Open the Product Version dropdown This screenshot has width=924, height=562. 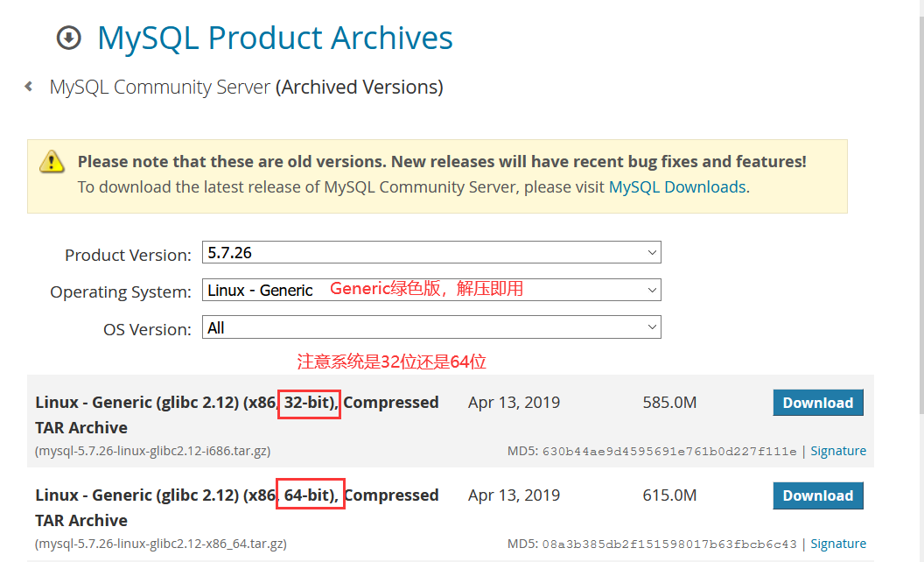tap(431, 253)
